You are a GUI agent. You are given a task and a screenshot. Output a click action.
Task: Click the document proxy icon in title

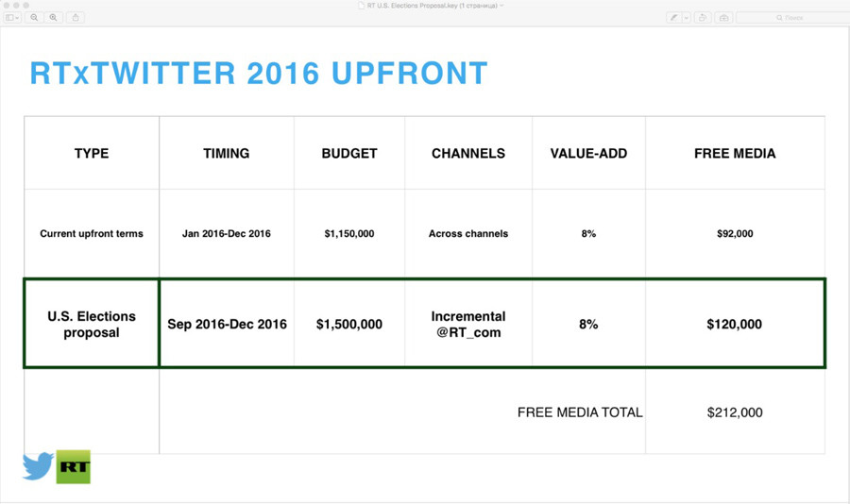pyautogui.click(x=361, y=6)
